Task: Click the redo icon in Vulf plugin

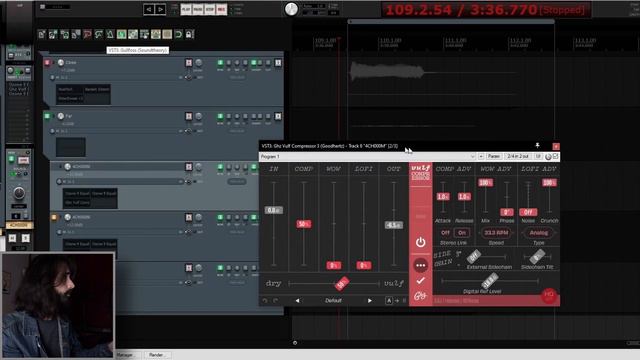Action: pos(276,301)
